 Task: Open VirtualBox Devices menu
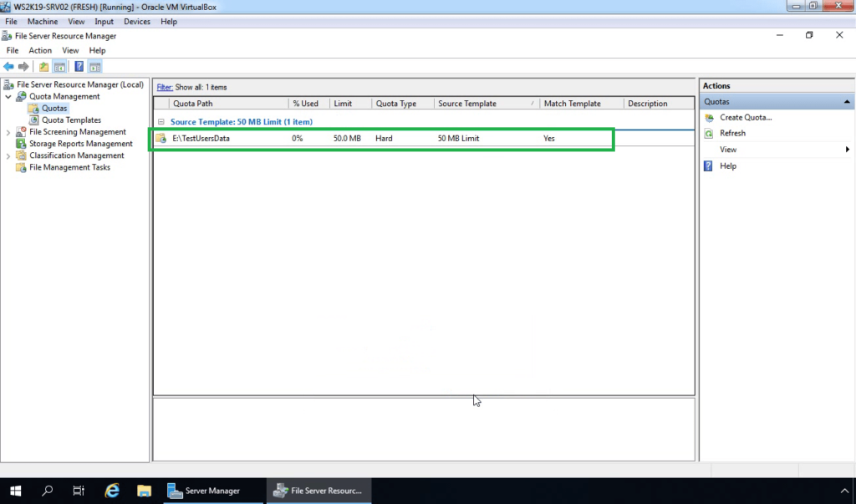click(x=137, y=21)
